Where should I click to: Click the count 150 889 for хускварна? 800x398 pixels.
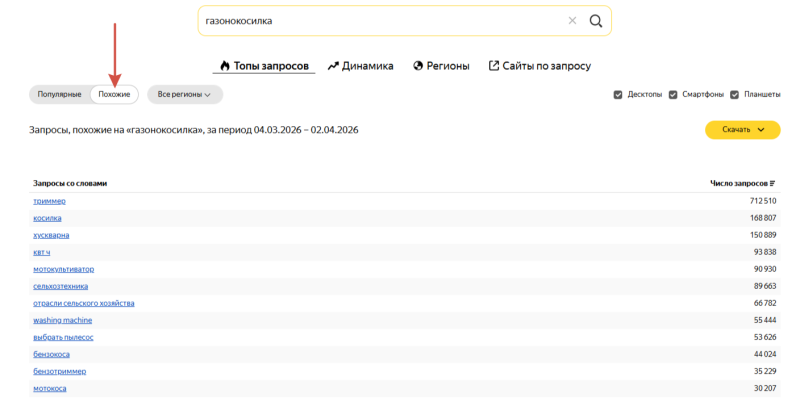point(763,235)
